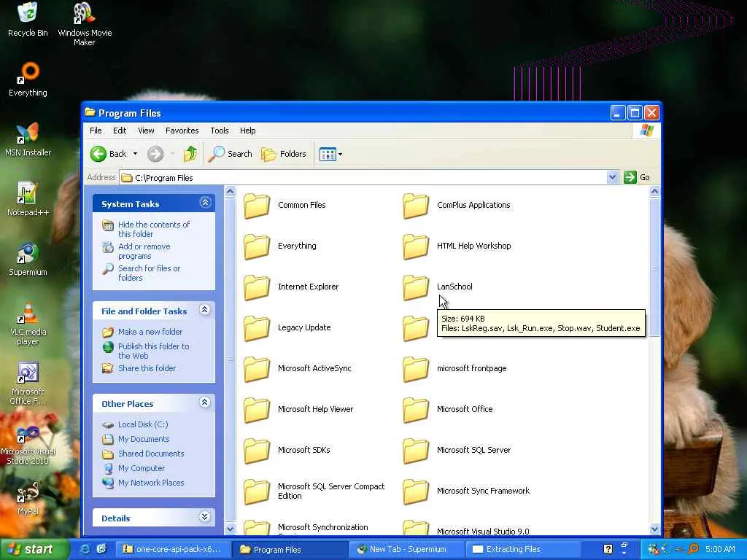Viewport: 747px width, 560px height.
Task: Expand the Address bar dropdown
Action: pyautogui.click(x=612, y=178)
